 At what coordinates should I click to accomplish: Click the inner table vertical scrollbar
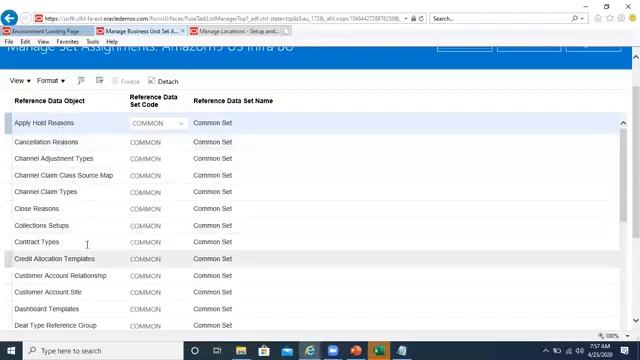[x=623, y=176]
